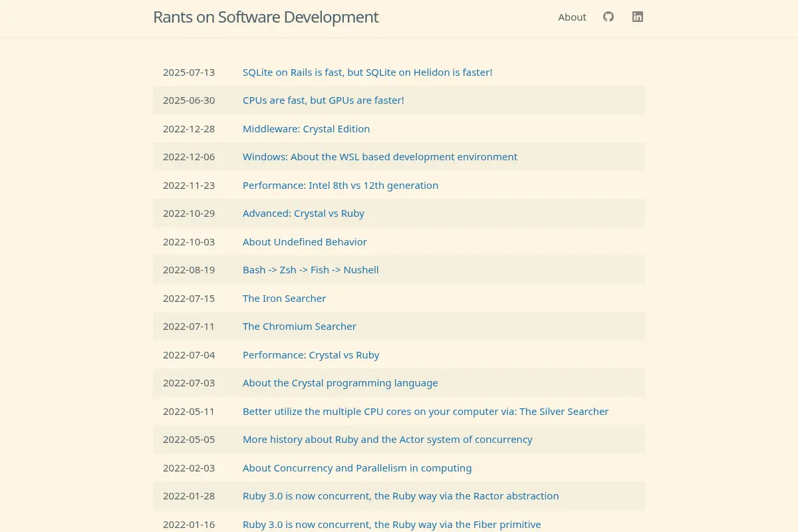Open the WSL based development environment post

click(380, 157)
